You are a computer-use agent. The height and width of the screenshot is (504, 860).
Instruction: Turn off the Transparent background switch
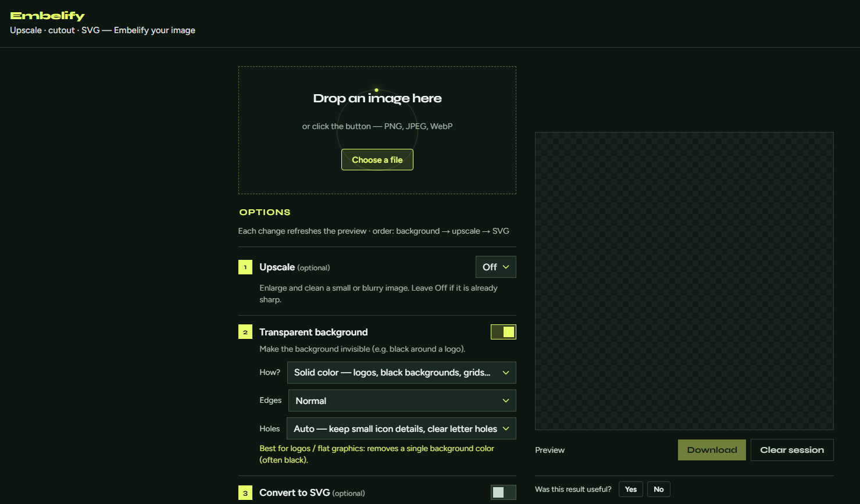pyautogui.click(x=504, y=332)
